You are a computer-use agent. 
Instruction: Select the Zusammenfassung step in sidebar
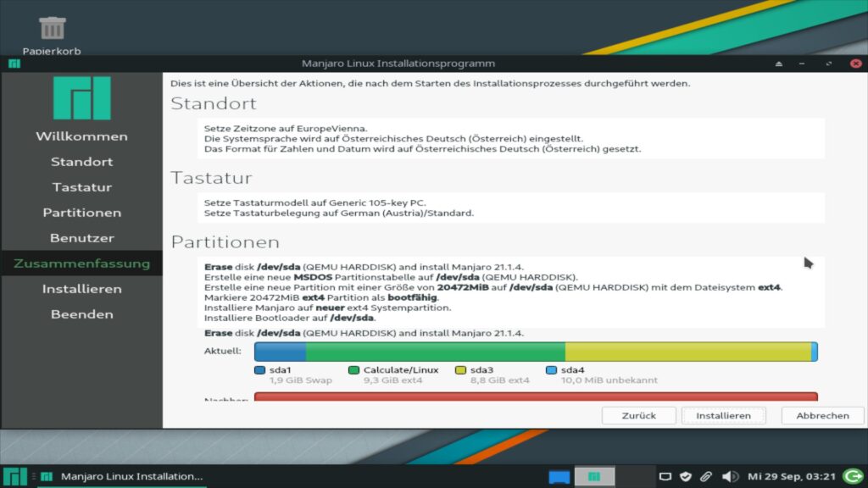(82, 263)
